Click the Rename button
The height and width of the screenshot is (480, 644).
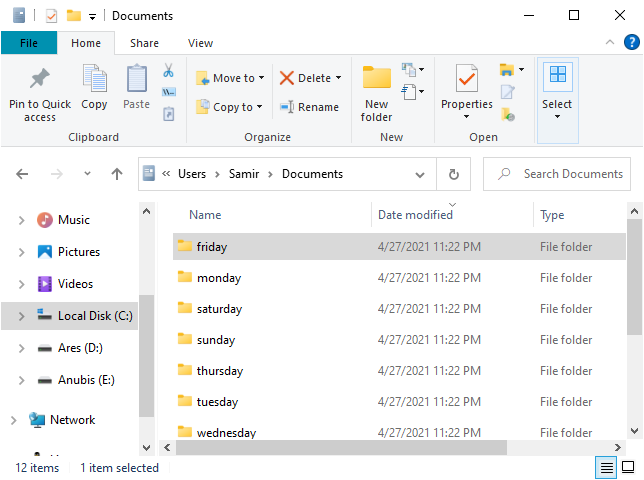point(309,107)
